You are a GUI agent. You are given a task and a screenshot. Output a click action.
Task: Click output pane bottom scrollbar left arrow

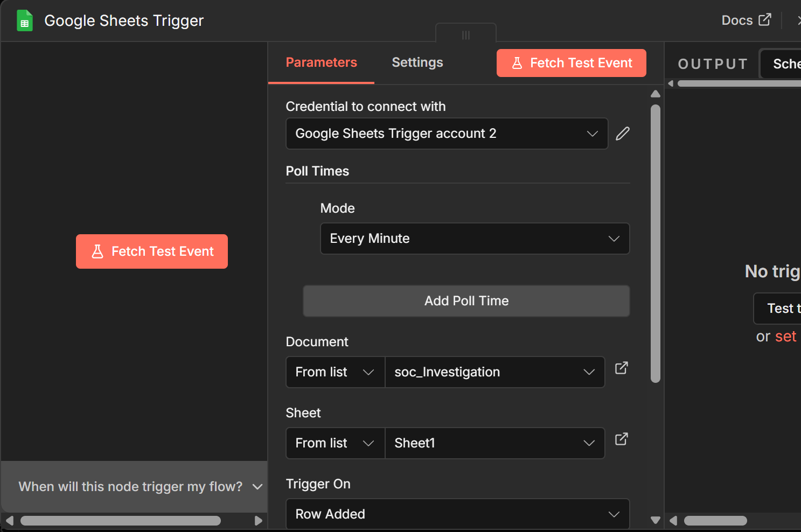[673, 521]
